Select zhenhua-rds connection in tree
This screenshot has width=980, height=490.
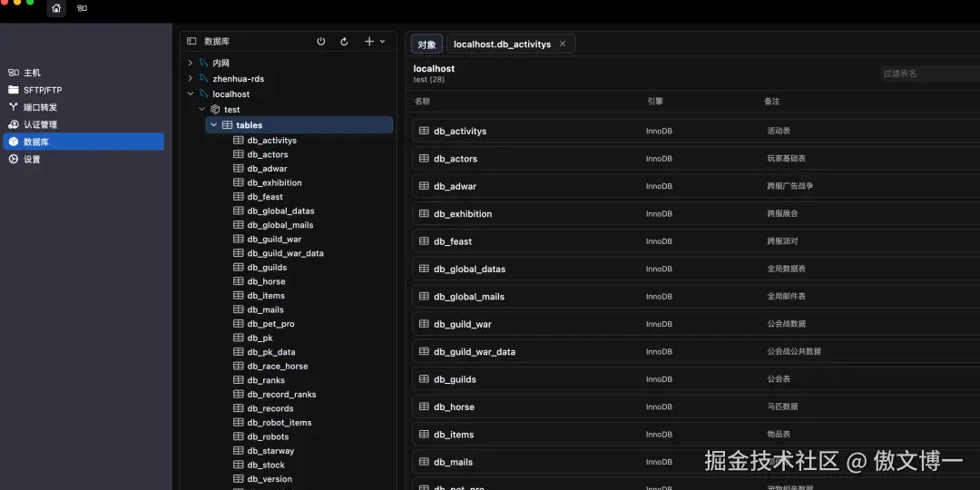(238, 79)
